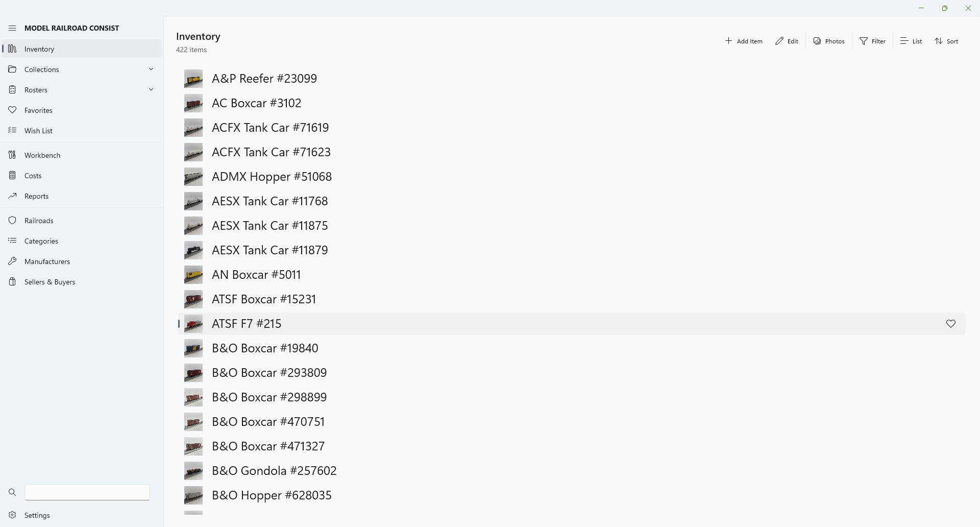
Task: Click the Categories list icon
Action: coord(12,241)
